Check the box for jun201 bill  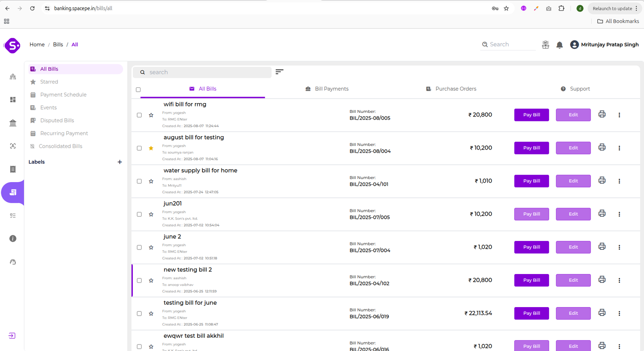pos(139,214)
